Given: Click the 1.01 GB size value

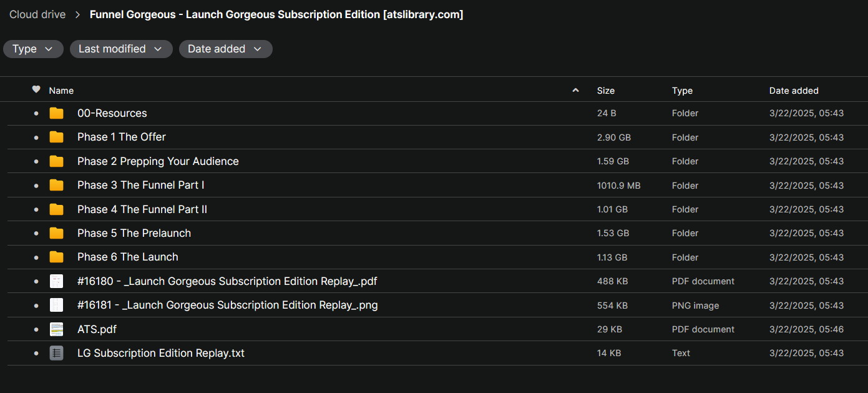Looking at the screenshot, I should coord(613,209).
